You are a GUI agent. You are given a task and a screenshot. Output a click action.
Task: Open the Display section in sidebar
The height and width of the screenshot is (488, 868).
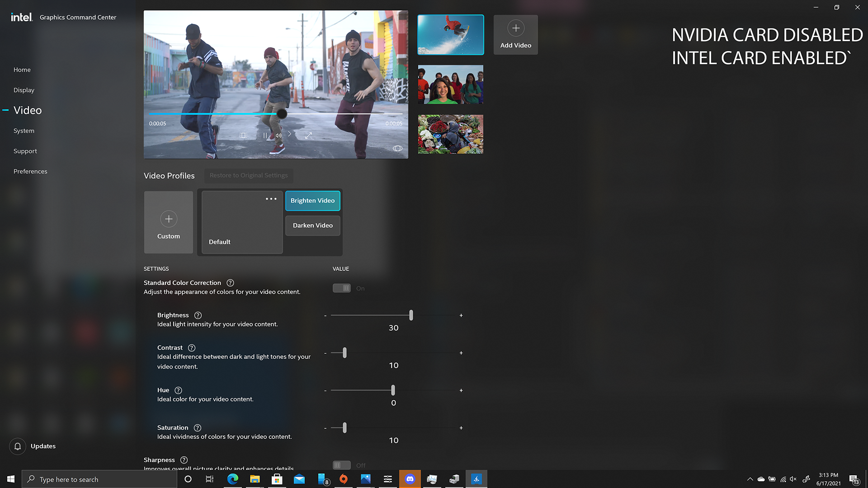[x=24, y=90]
